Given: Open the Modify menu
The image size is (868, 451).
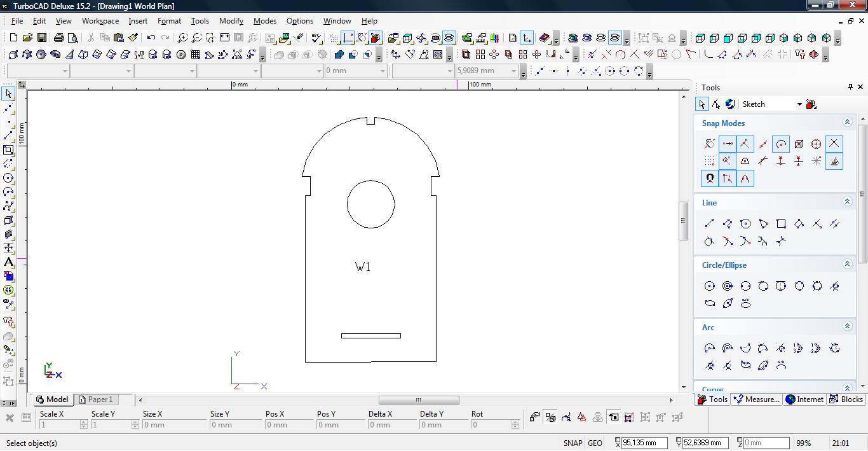Looking at the screenshot, I should (x=231, y=21).
